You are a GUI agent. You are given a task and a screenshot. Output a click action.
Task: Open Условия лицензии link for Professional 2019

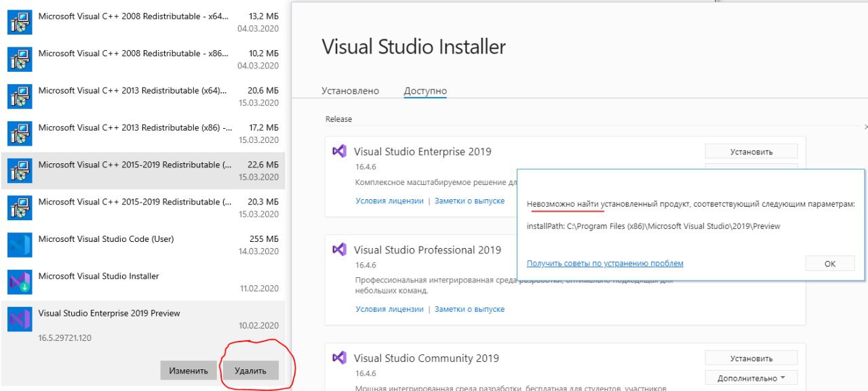point(389,309)
